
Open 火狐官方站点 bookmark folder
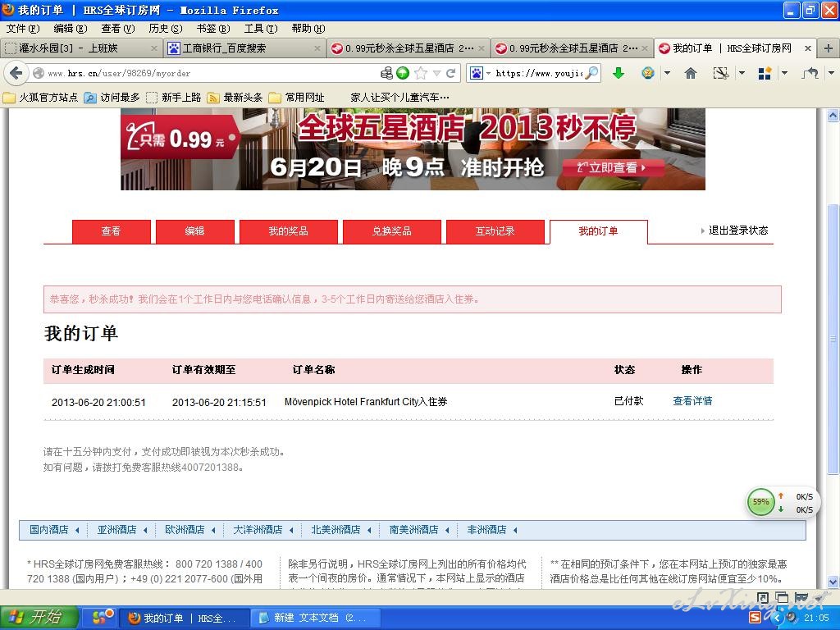(x=41, y=97)
